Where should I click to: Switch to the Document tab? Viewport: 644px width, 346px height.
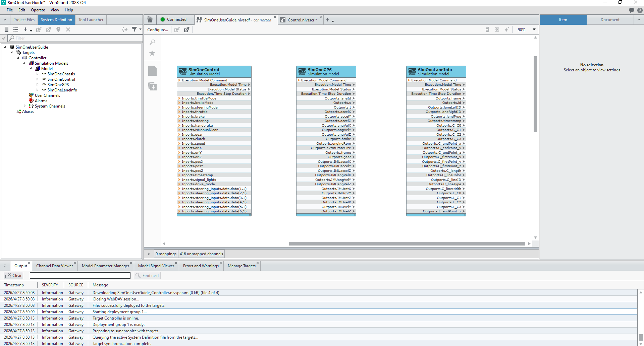click(610, 20)
